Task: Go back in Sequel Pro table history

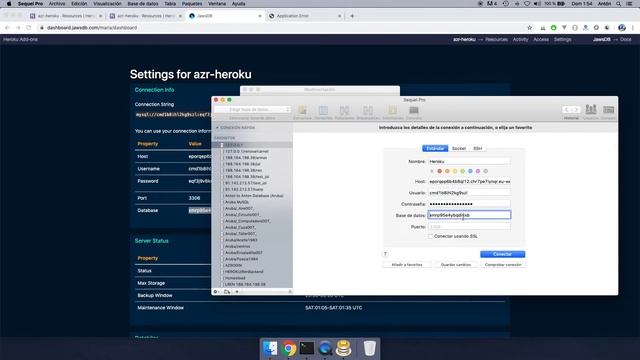Action: point(567,109)
